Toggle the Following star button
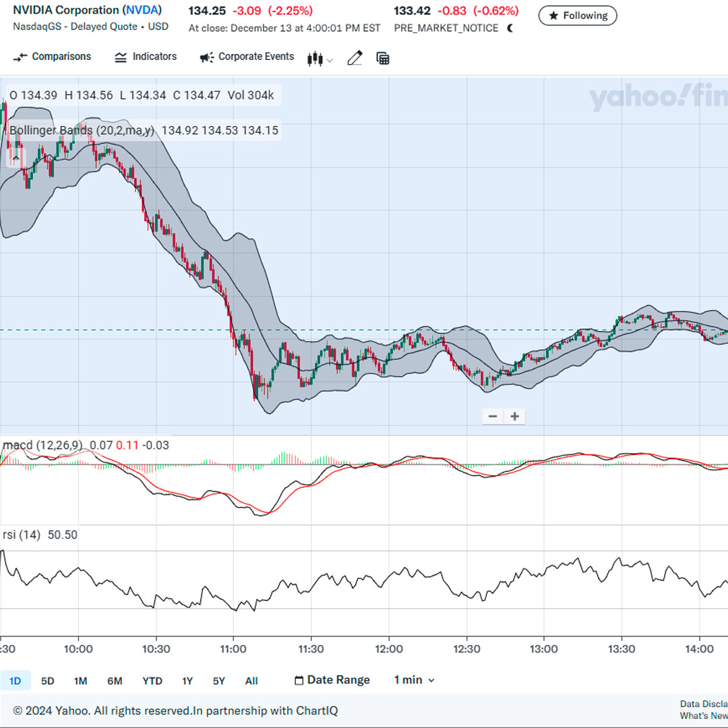This screenshot has width=728, height=728. 578,16
